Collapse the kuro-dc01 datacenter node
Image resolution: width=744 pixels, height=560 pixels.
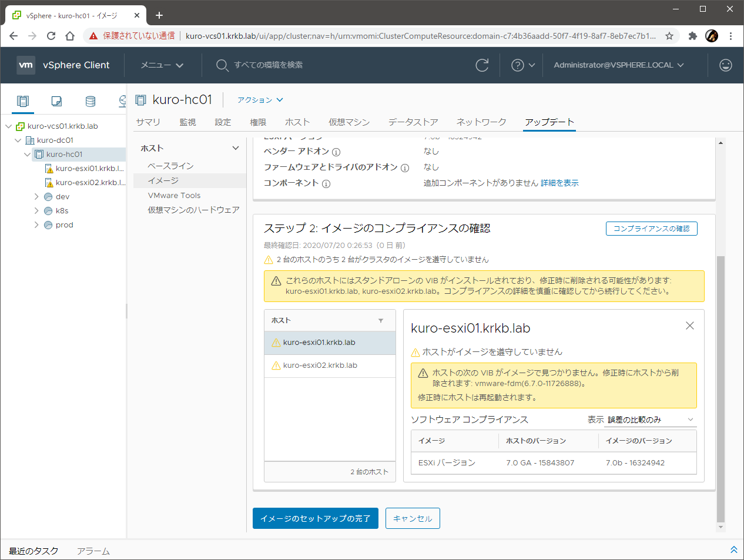point(18,140)
